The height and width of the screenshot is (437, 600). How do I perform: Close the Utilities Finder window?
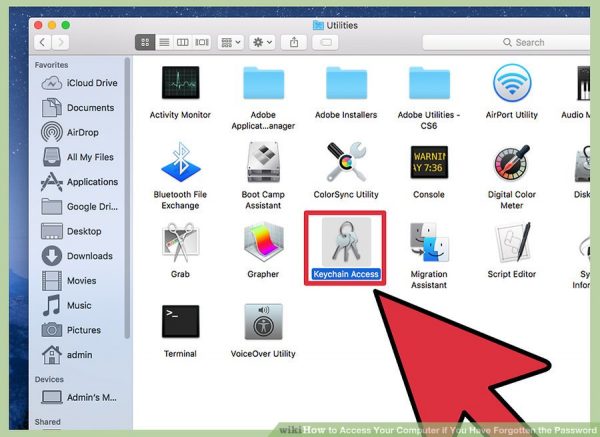coord(38,25)
